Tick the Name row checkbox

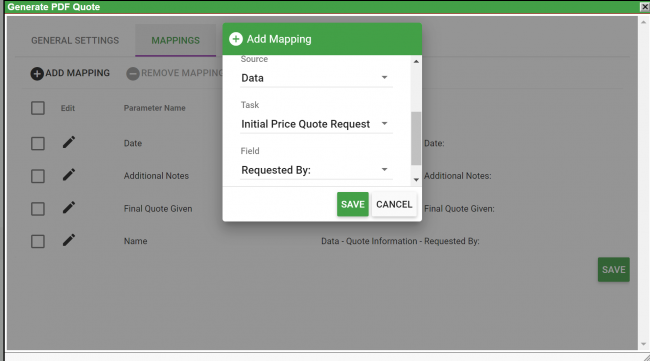click(38, 241)
